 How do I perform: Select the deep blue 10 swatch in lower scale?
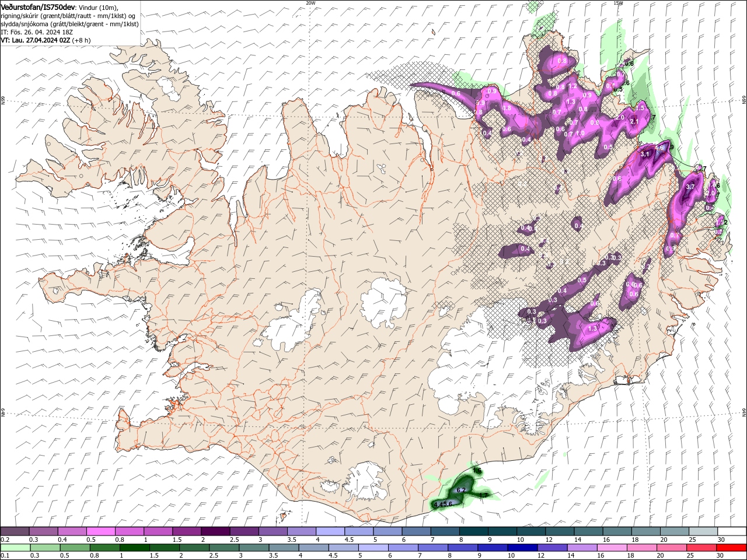pyautogui.click(x=522, y=548)
